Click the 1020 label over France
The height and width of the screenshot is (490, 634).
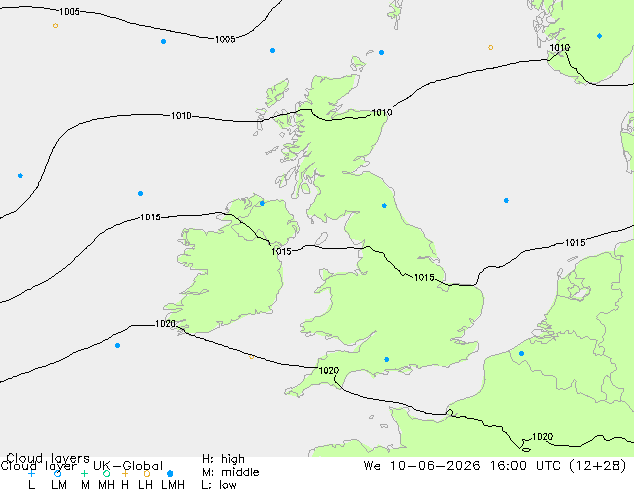tap(542, 437)
